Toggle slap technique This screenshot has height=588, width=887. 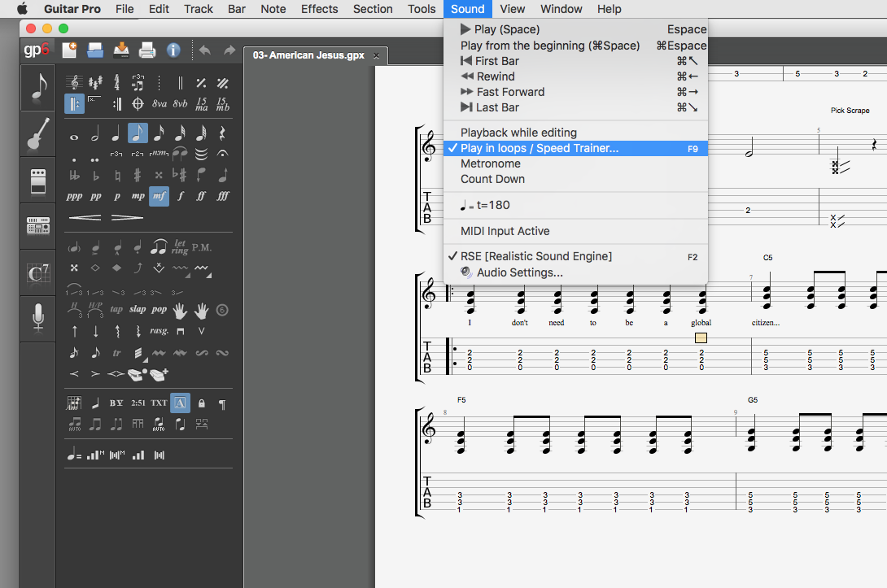click(138, 309)
